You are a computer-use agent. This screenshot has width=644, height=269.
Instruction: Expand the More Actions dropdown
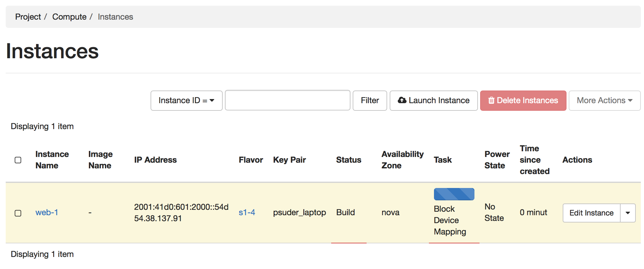[x=604, y=101]
